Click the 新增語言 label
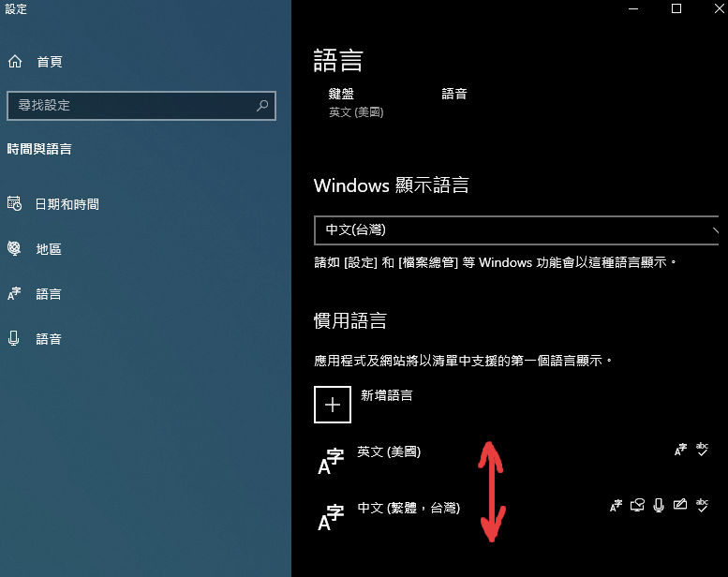 pyautogui.click(x=385, y=395)
